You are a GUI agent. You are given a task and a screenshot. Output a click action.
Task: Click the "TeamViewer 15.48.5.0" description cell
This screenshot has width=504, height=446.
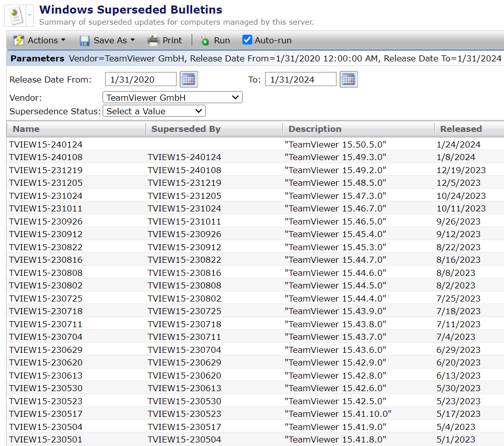pyautogui.click(x=335, y=183)
